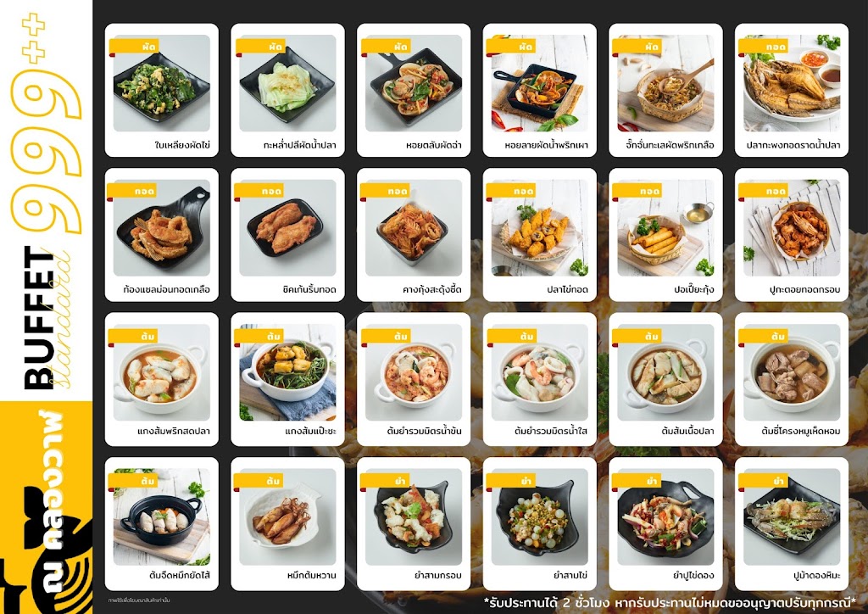Select the ต้มซี่โครงหมูเห็ดหอม pork rib soup
This screenshot has width=868, height=614.
tap(792, 379)
